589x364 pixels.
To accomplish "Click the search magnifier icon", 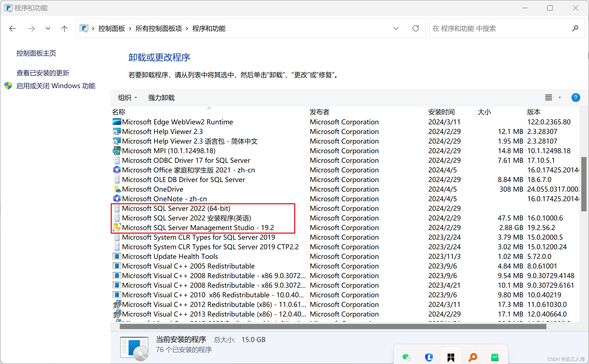I will tap(575, 28).
